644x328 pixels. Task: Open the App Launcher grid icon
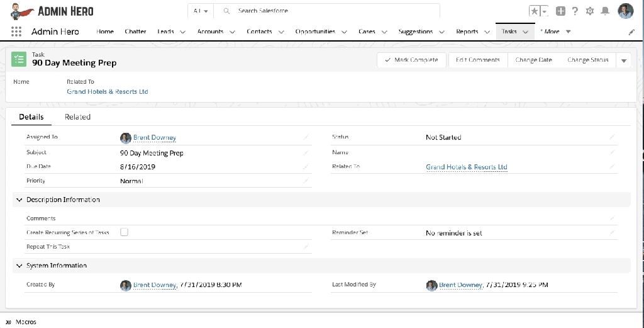(17, 31)
